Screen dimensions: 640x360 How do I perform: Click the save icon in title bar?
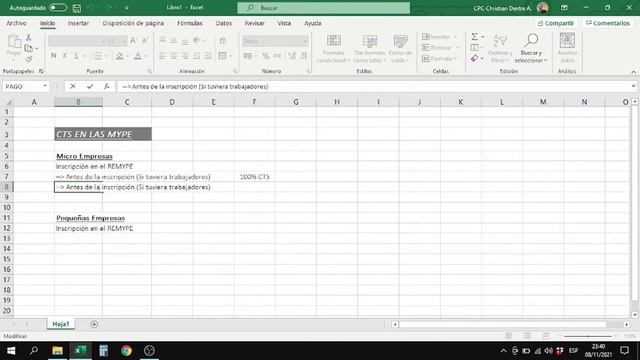pos(77,8)
